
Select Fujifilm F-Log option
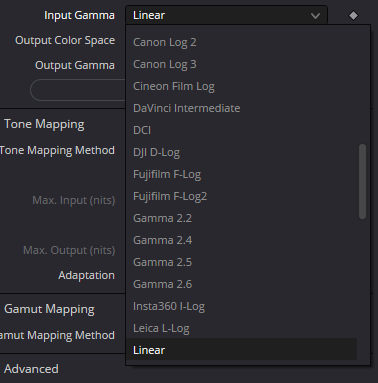click(241, 174)
